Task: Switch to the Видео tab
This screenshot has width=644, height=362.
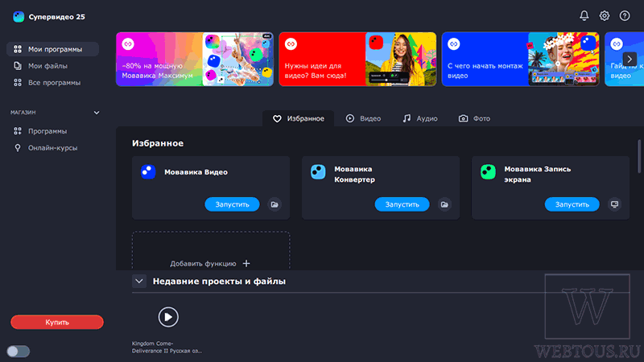Action: tap(363, 118)
